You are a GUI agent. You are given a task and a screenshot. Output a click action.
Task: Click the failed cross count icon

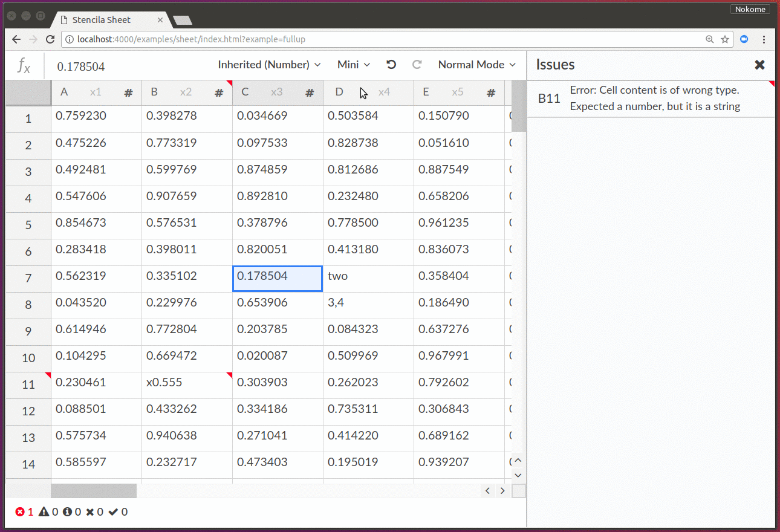90,512
